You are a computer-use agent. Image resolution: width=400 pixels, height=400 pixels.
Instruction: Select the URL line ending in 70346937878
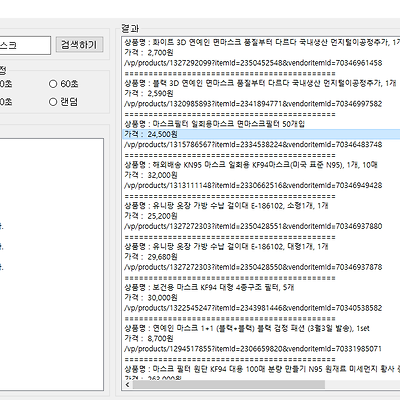pyautogui.click(x=253, y=267)
